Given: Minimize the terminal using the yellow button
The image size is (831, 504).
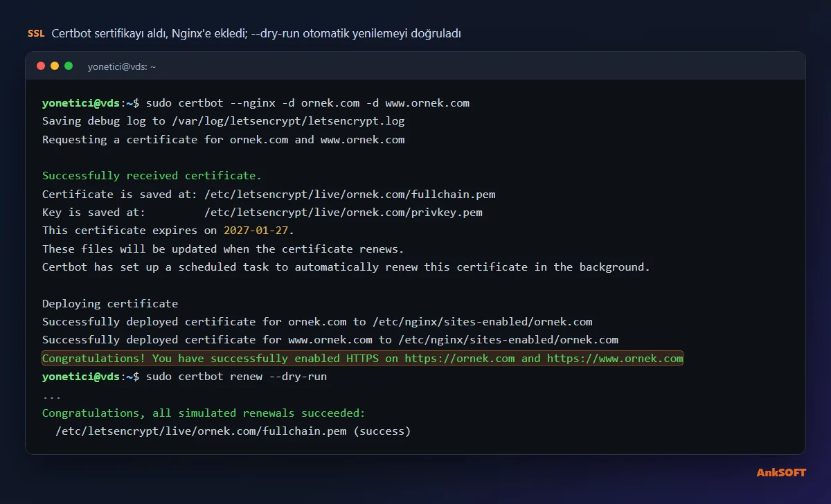Looking at the screenshot, I should (55, 66).
